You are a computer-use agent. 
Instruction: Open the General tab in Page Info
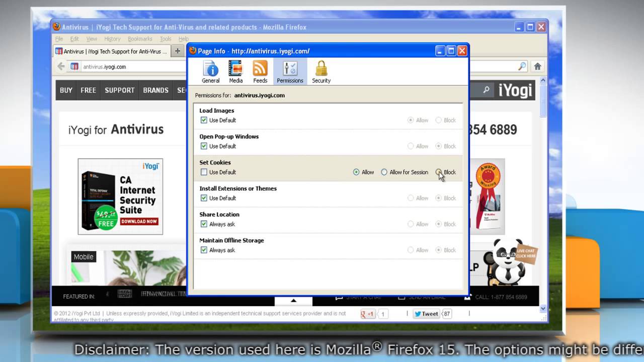click(x=210, y=71)
